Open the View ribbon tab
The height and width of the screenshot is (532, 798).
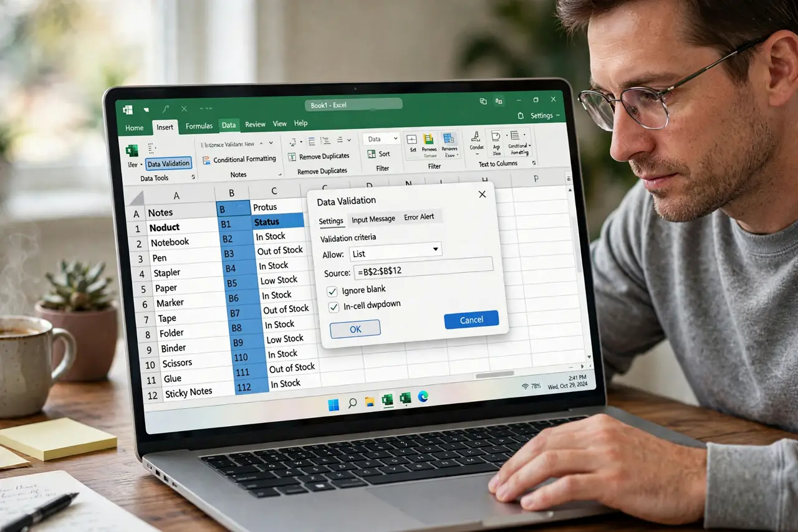tap(280, 124)
